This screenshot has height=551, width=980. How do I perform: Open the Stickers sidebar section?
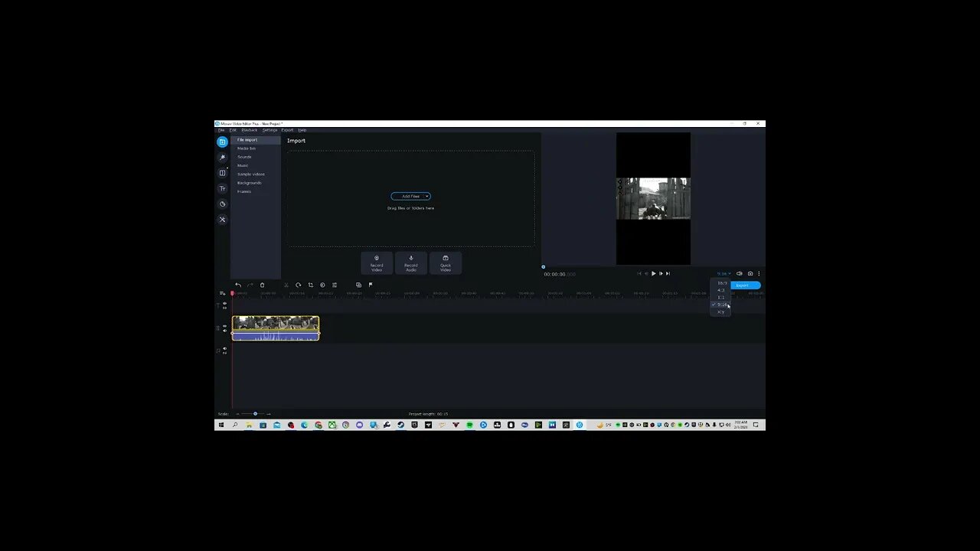click(222, 204)
